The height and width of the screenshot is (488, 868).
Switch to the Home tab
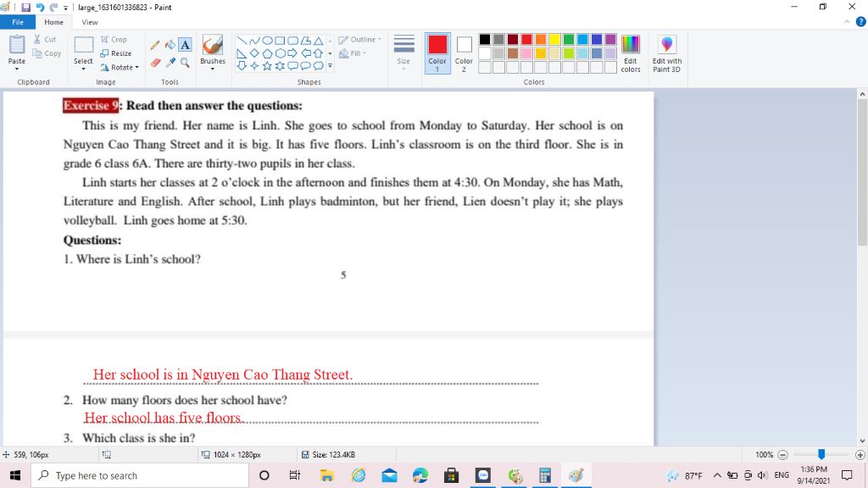click(x=53, y=22)
